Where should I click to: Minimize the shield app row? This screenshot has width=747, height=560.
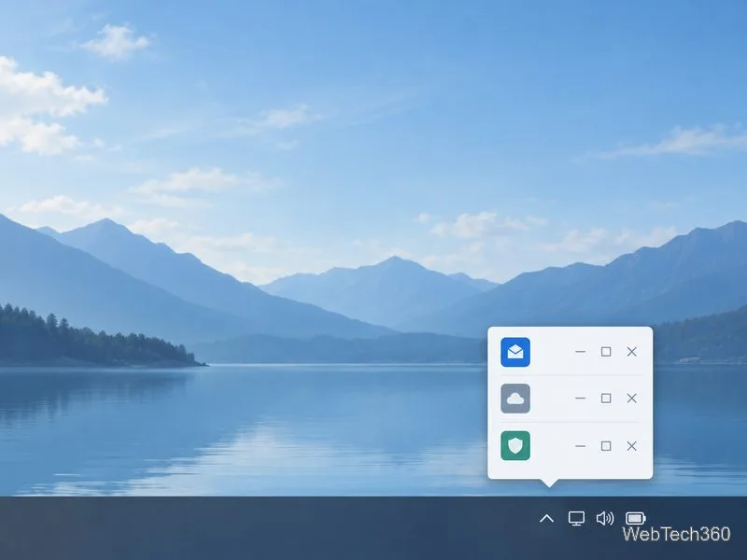coord(580,446)
